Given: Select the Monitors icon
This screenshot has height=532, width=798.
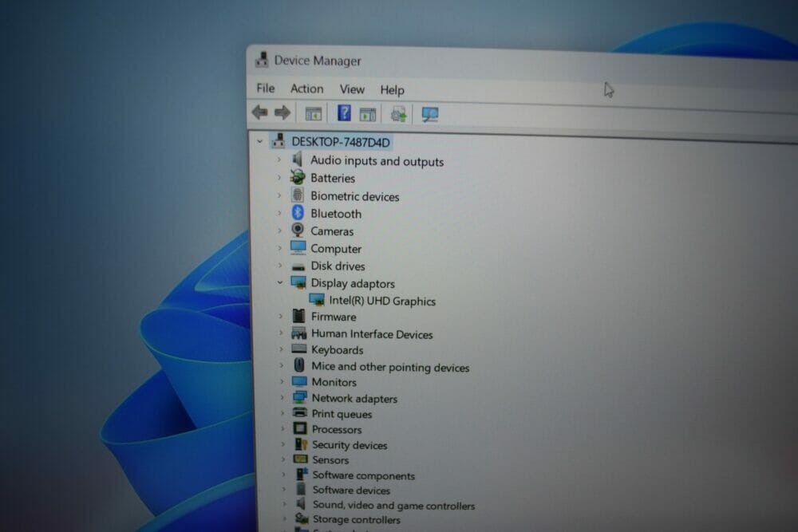Looking at the screenshot, I should [299, 381].
